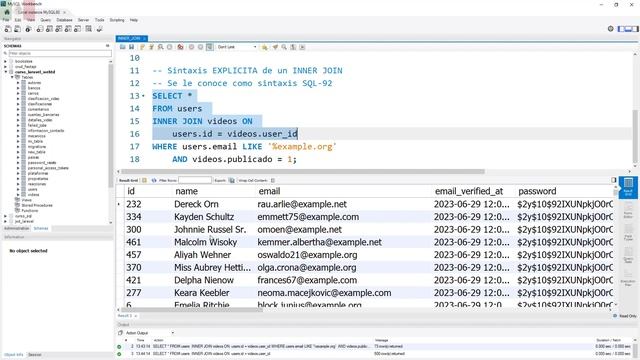Viewport: 640px width, 360px height.
Task: Open the object inspector info icon
Action: pyautogui.click(x=28, y=29)
